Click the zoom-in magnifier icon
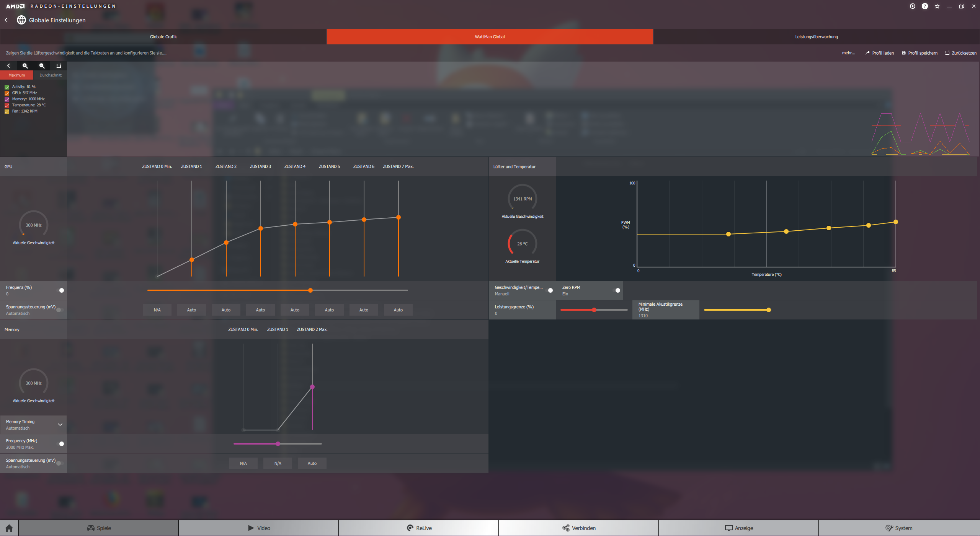This screenshot has width=980, height=536. click(25, 65)
